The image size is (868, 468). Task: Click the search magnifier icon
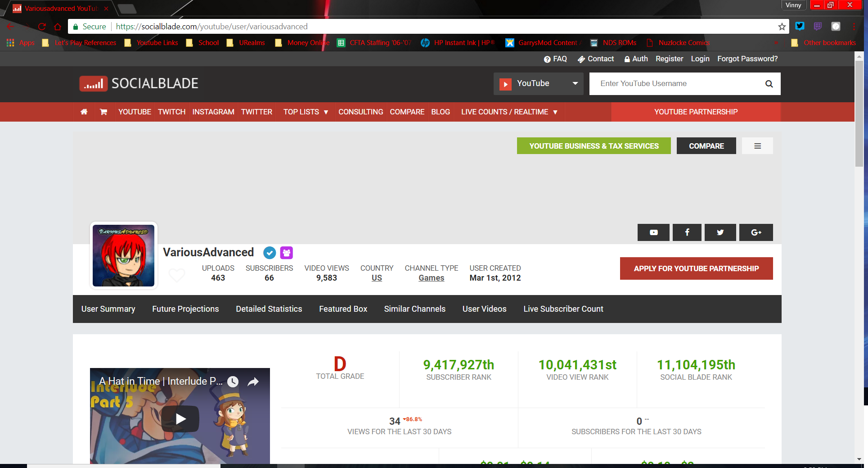769,84
